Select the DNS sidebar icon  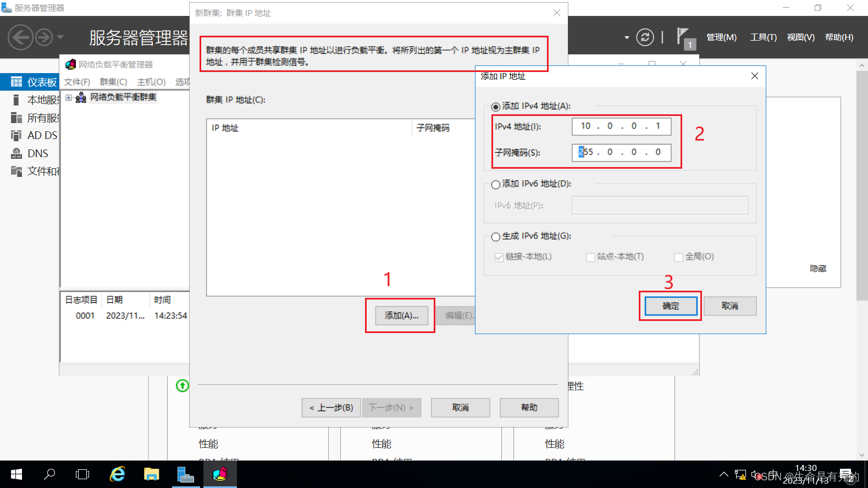tap(16, 153)
